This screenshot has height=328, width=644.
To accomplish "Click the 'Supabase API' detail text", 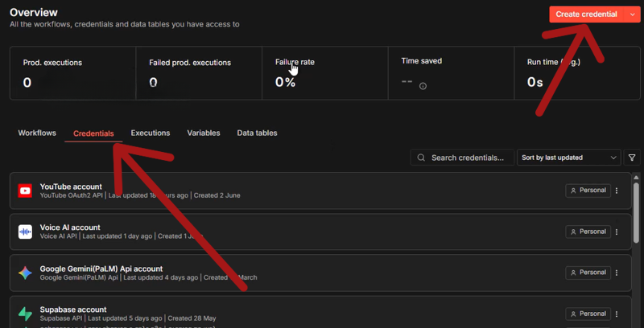I will click(62, 318).
